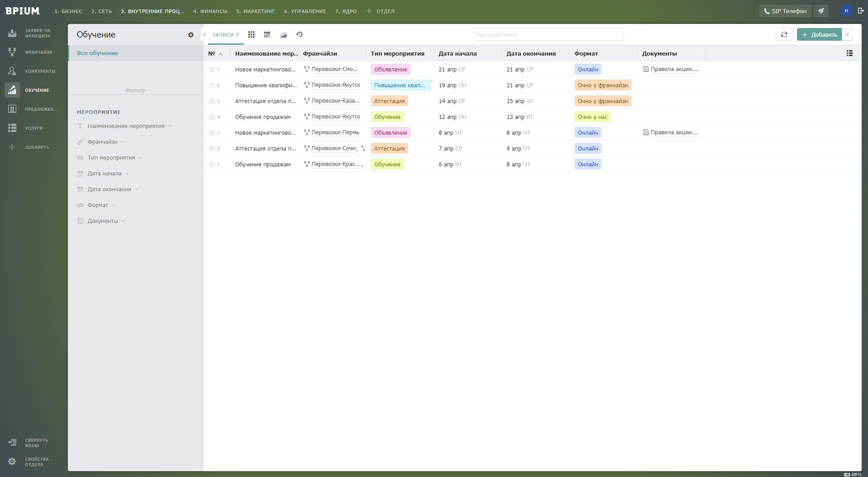Open the calendar view icon
Screen dimensions: 868x477
pyautogui.click(x=267, y=35)
